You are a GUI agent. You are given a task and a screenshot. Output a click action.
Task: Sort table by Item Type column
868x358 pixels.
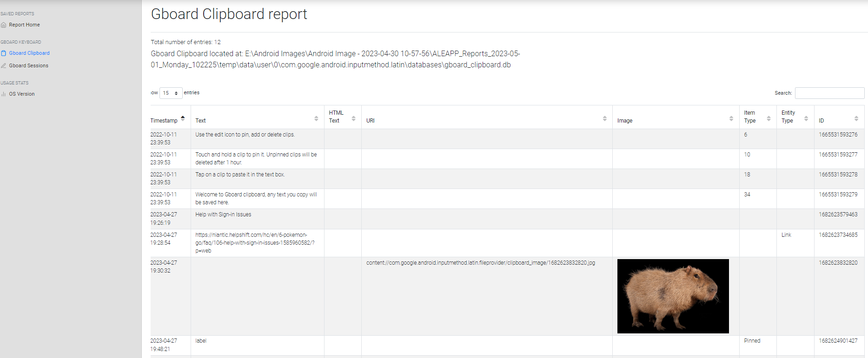758,117
